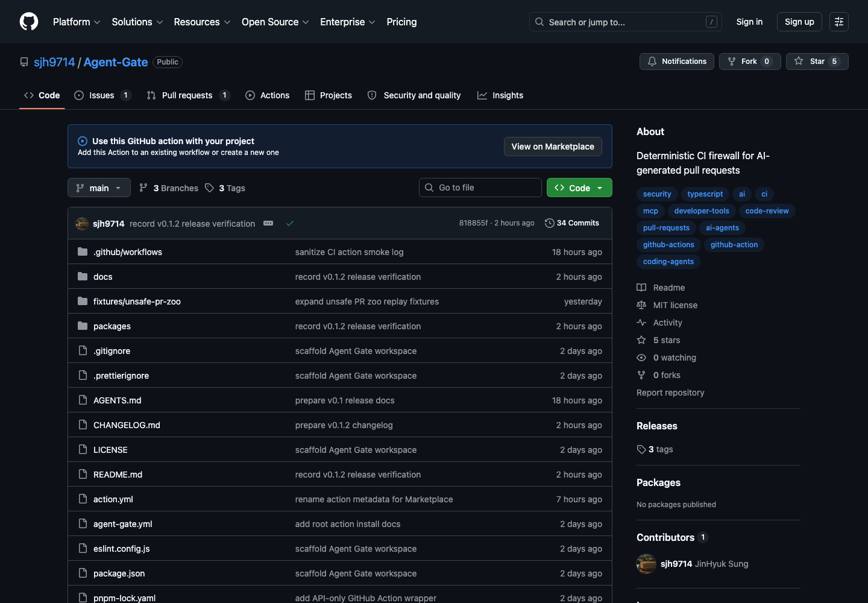Screen dimensions: 868x603
Task: Click the play icon in Marketplace banner
Action: (x=83, y=141)
